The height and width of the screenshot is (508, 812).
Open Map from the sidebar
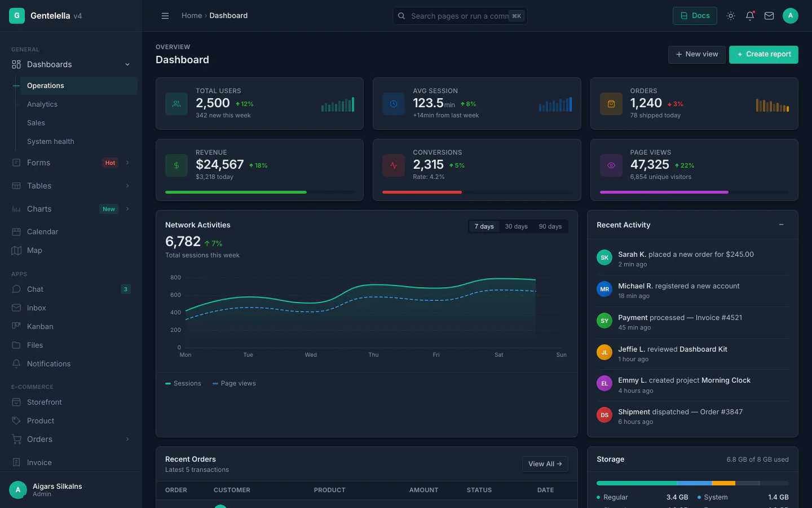pos(71,251)
